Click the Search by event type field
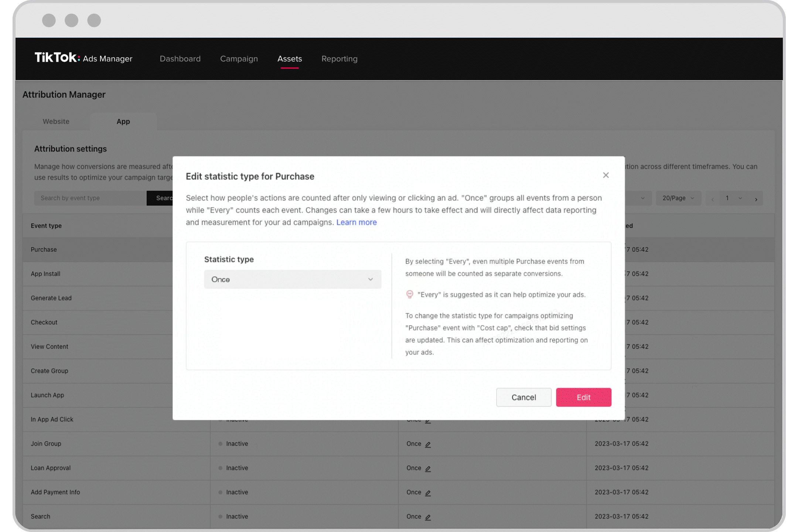798x532 pixels. click(90, 198)
